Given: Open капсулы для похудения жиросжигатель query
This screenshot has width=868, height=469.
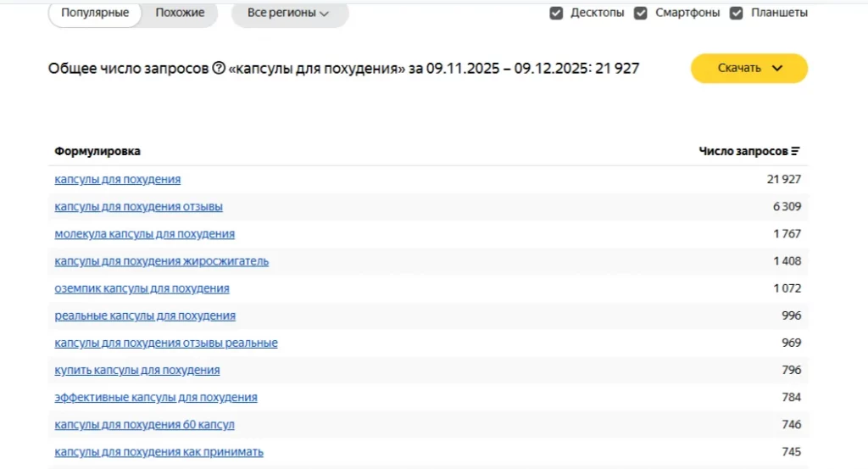Looking at the screenshot, I should tap(161, 261).
